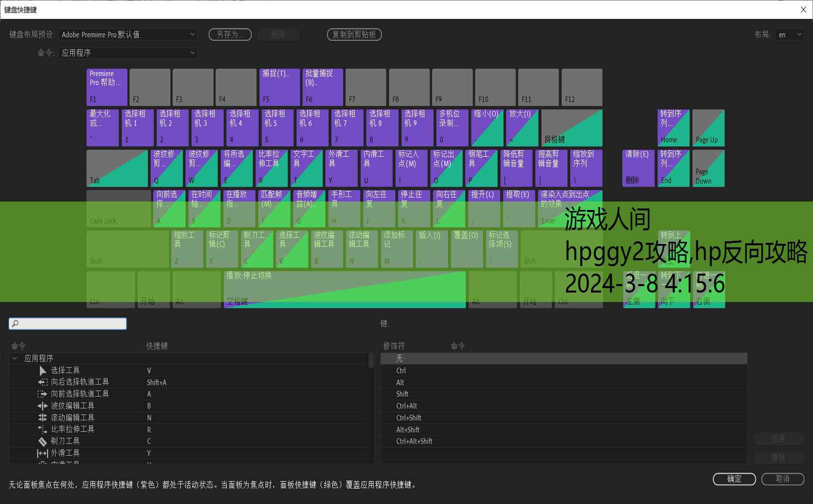Click the T key labeled 文字工具
The height and width of the screenshot is (504, 813).
(x=307, y=168)
